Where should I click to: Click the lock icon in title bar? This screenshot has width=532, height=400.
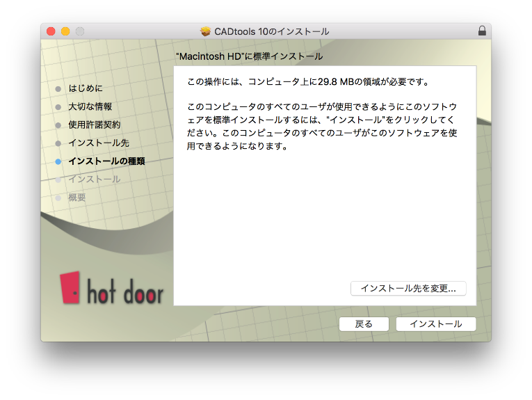coord(482,31)
